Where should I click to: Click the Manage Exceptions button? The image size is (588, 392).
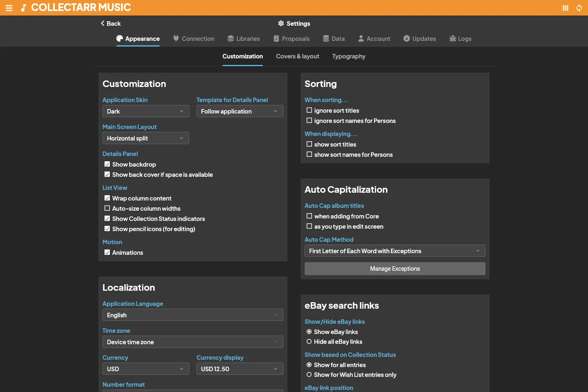point(395,269)
